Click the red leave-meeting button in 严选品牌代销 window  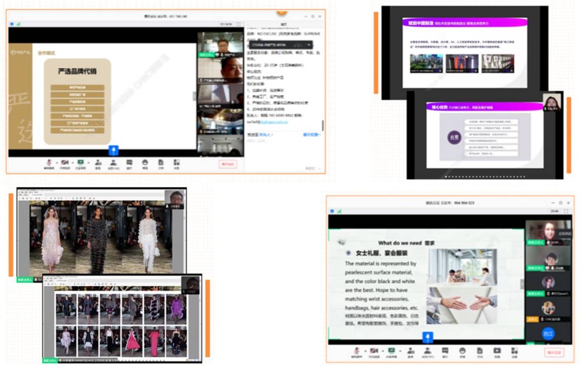click(x=228, y=164)
